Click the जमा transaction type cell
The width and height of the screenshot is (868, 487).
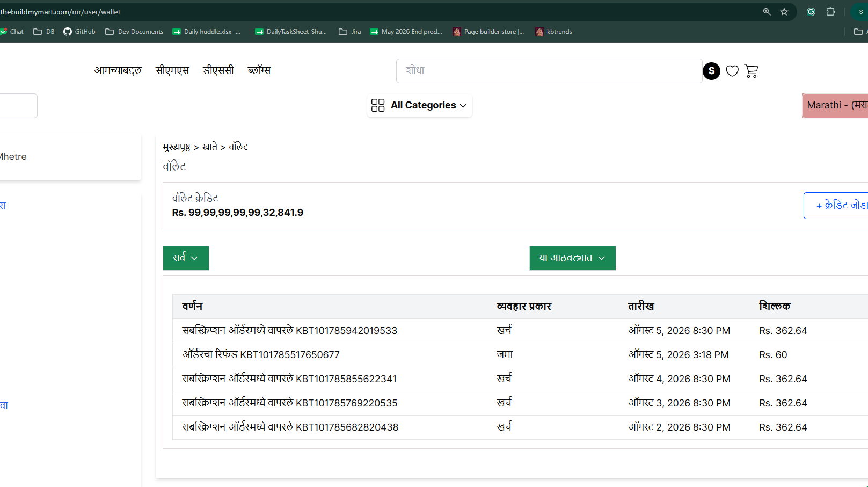pos(505,354)
